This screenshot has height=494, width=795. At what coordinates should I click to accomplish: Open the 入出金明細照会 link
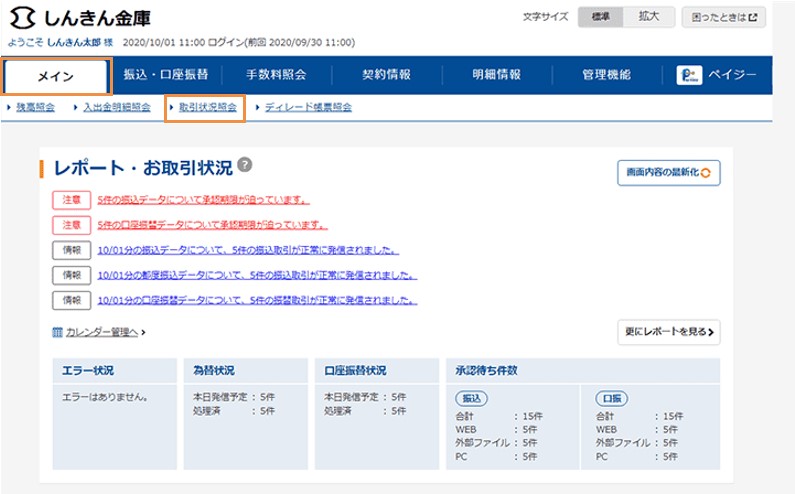tap(117, 107)
